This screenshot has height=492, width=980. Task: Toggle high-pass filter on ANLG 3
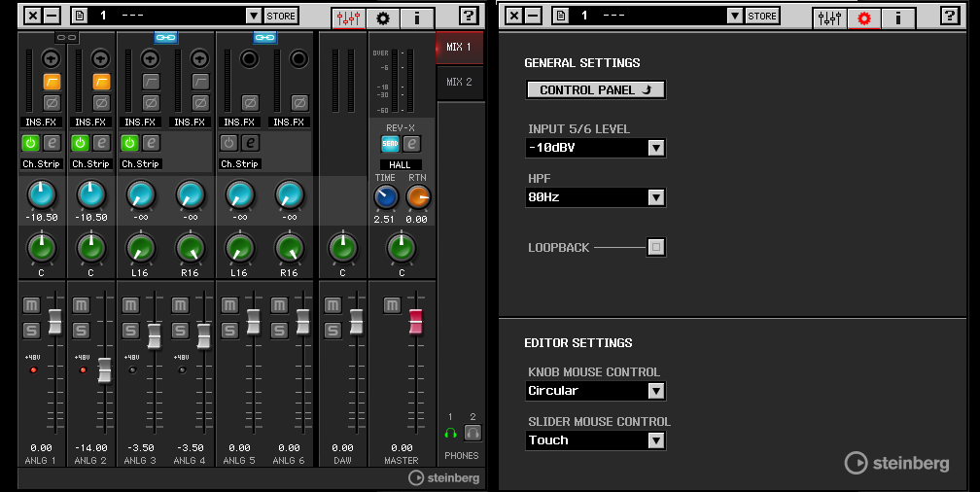[151, 82]
